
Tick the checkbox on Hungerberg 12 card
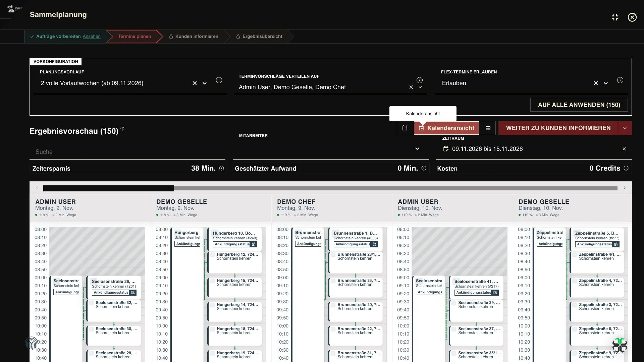212,255
